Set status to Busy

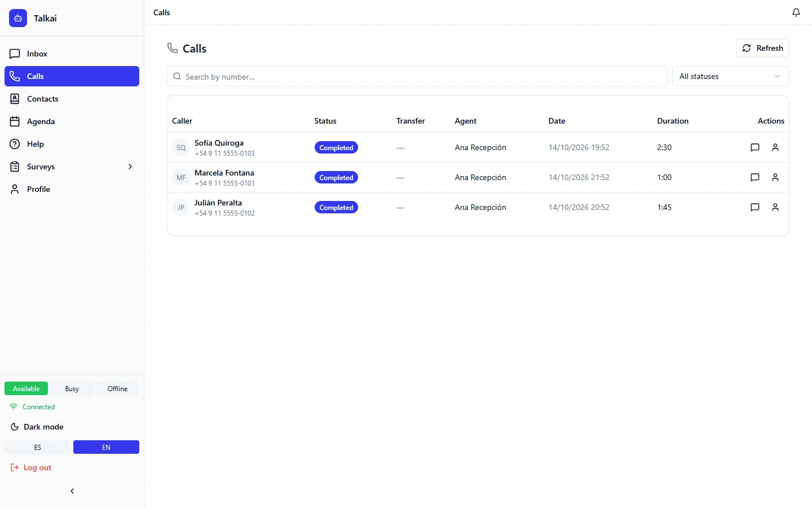pos(72,388)
